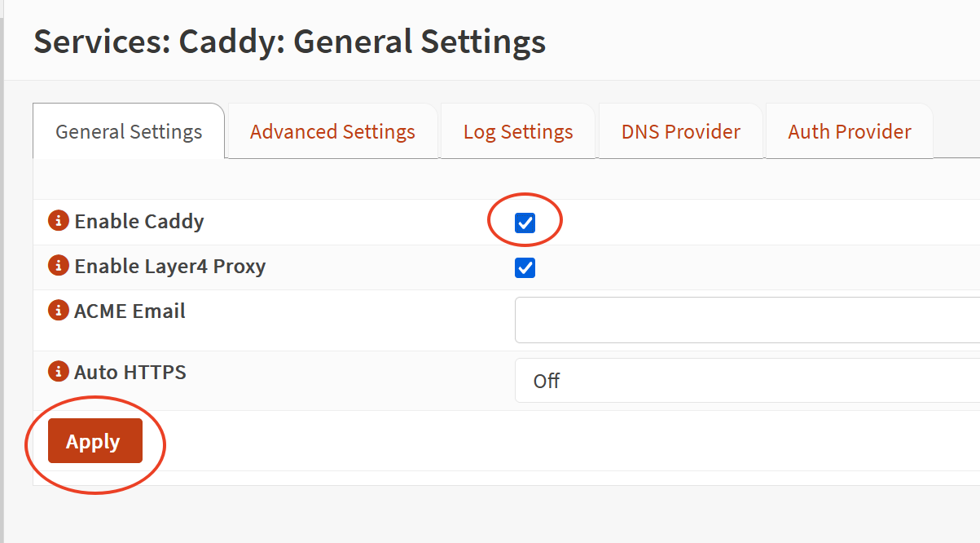Click the info icon beside Enable Caddy
The width and height of the screenshot is (980, 543).
(x=58, y=221)
